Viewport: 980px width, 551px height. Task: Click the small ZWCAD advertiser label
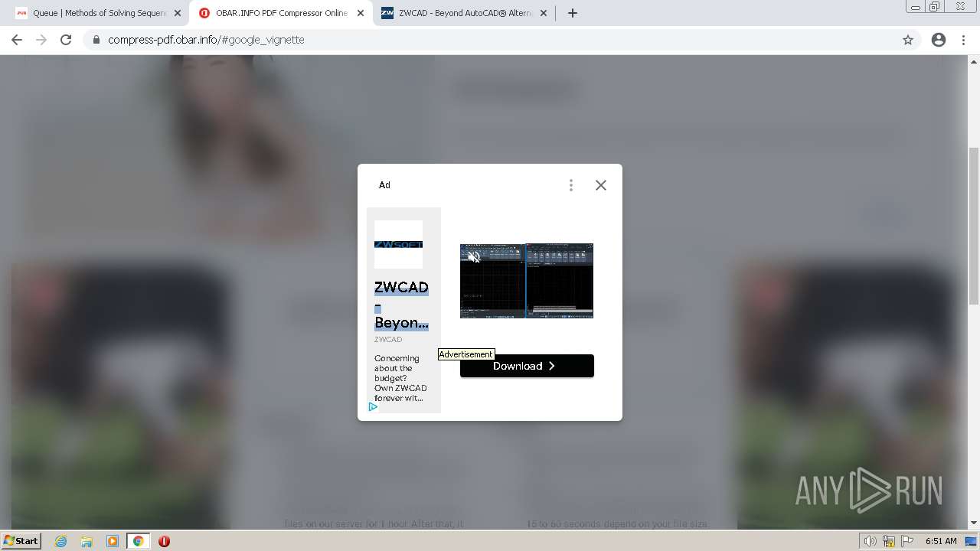point(388,339)
